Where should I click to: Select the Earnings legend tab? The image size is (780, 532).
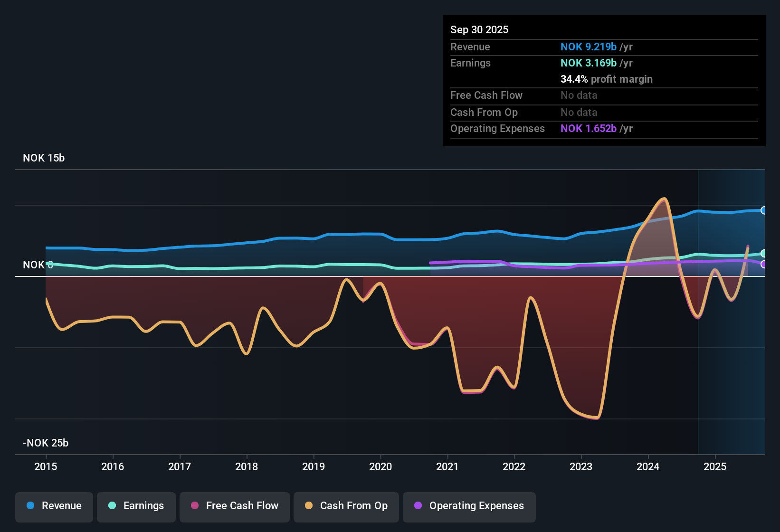point(136,506)
